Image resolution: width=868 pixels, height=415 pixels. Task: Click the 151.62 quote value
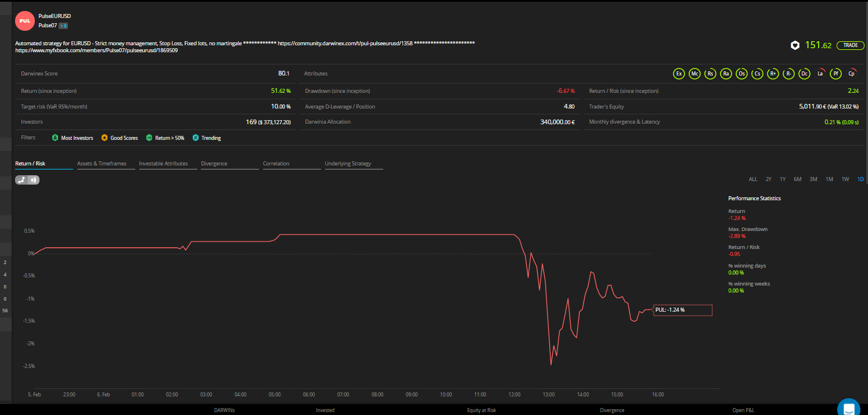pos(818,45)
